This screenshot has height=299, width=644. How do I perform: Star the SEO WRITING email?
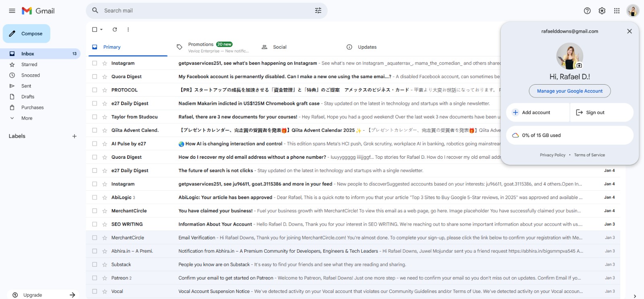click(105, 224)
